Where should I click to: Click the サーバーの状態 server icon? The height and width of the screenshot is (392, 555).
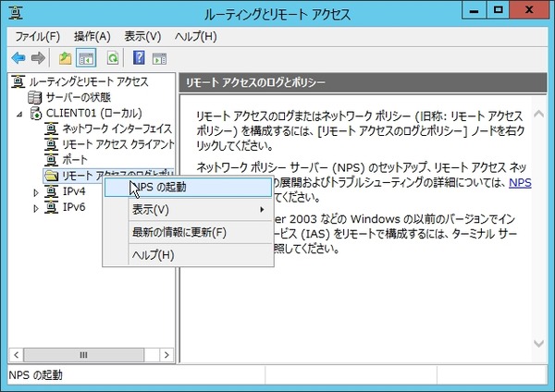pyautogui.click(x=35, y=97)
